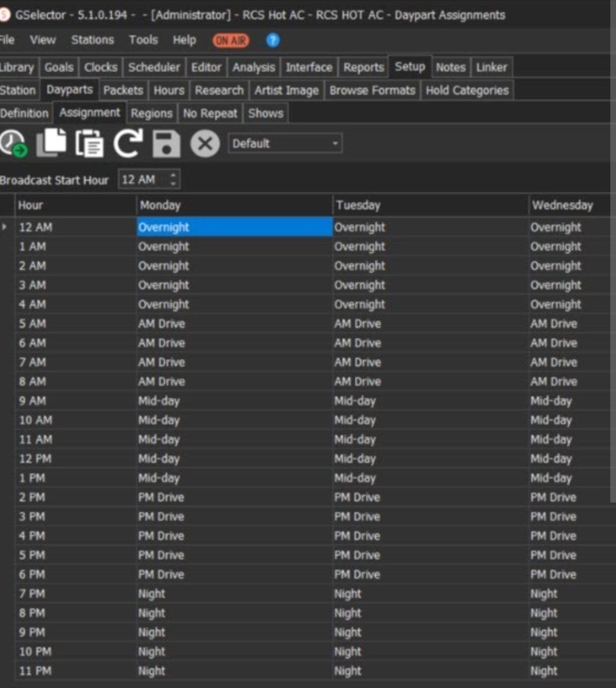Click the Wednesday column header

(562, 205)
